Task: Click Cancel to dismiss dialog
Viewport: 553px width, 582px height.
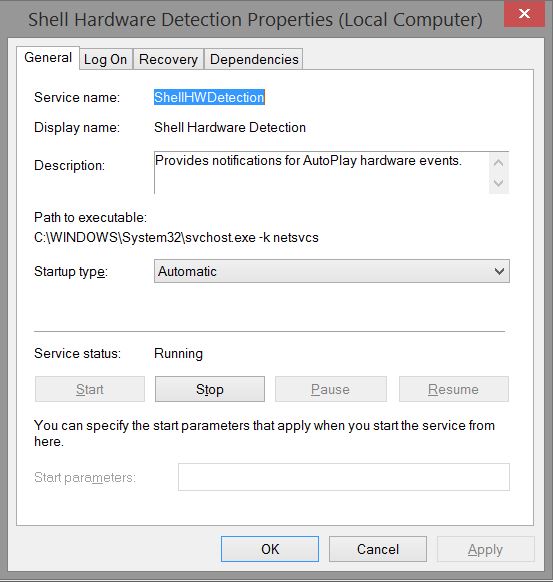Action: [x=378, y=549]
